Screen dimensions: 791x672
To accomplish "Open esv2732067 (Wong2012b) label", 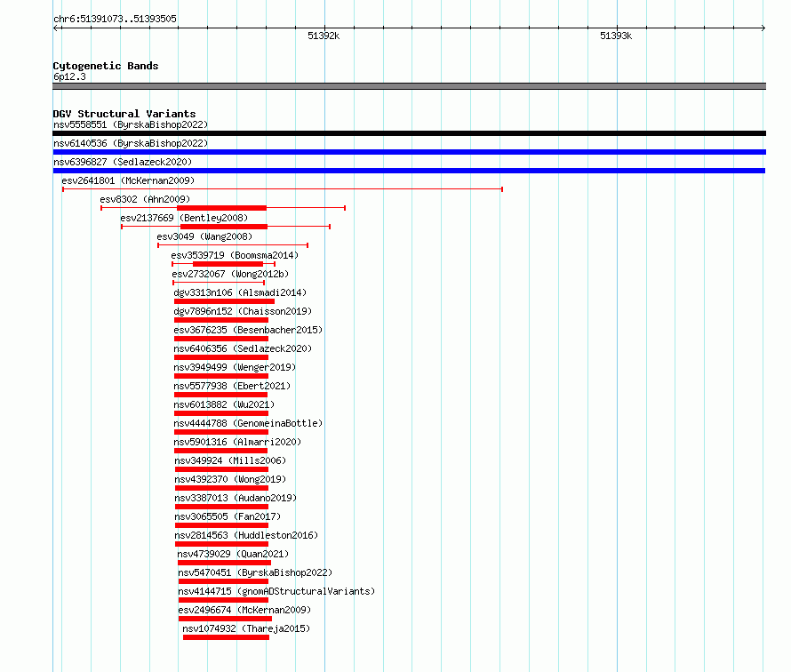I will pyautogui.click(x=230, y=274).
